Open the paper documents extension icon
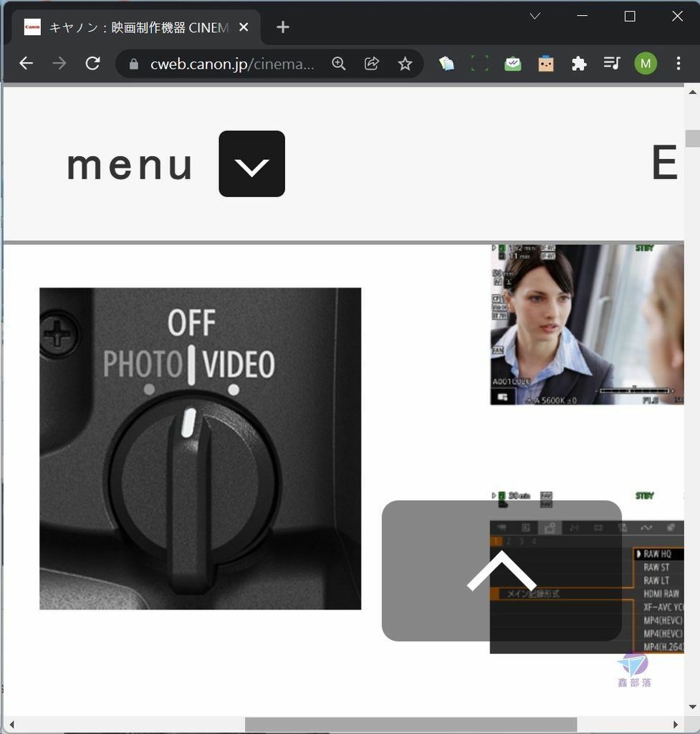Image resolution: width=700 pixels, height=734 pixels. tap(446, 63)
